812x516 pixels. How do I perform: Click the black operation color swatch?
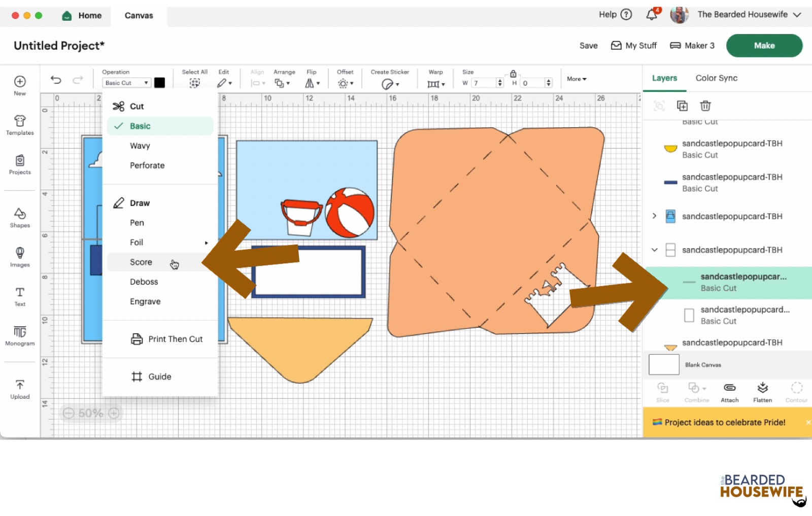click(159, 83)
